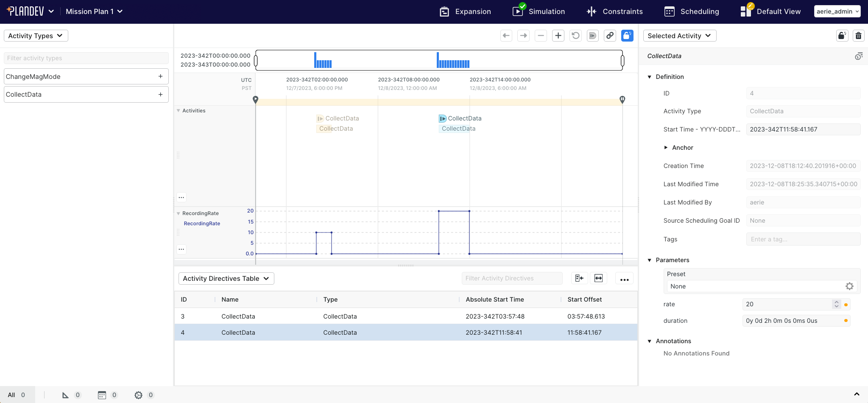Screen dimensions: 868x403
Task: Add a ChangeMagMode activity with plus icon
Action: (x=160, y=76)
